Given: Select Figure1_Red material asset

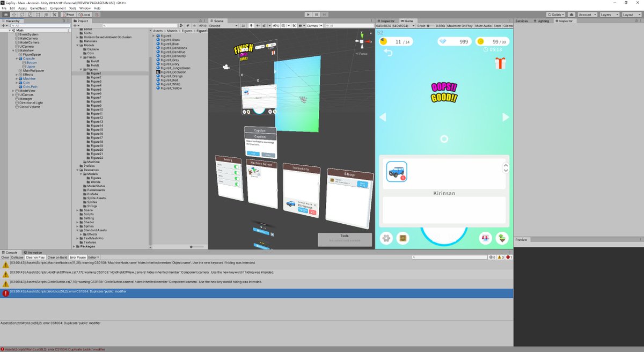Looking at the screenshot, I should [171, 80].
